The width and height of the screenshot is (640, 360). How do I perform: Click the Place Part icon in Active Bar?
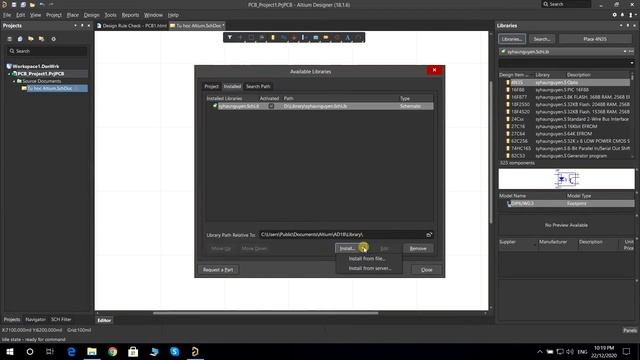[x=273, y=38]
